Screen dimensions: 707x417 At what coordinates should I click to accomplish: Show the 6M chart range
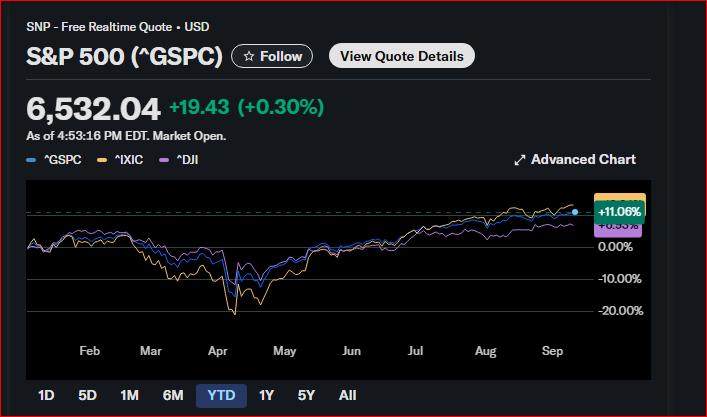(173, 395)
